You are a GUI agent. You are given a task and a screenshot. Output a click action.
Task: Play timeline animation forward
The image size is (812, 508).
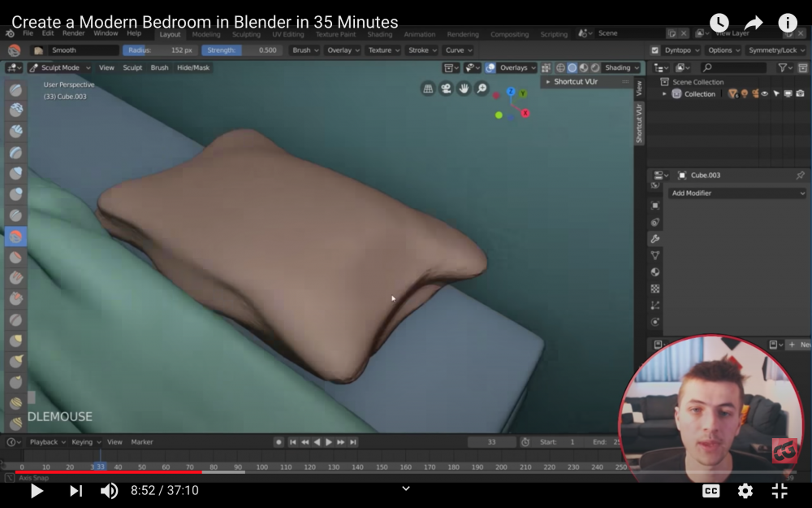329,442
